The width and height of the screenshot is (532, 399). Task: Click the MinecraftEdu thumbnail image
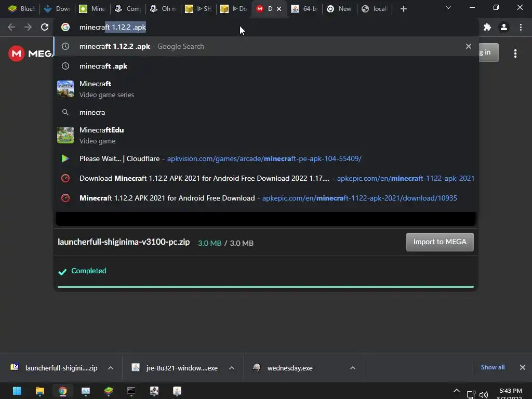coord(65,135)
